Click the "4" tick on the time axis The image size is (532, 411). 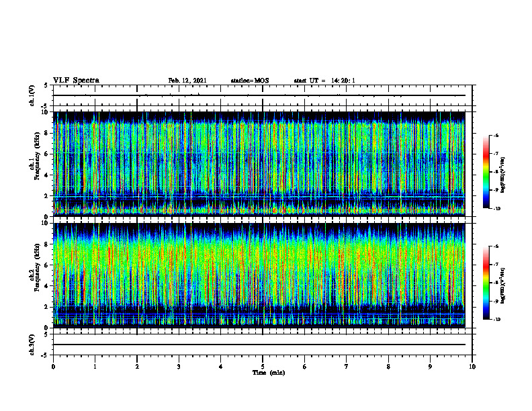point(221,367)
